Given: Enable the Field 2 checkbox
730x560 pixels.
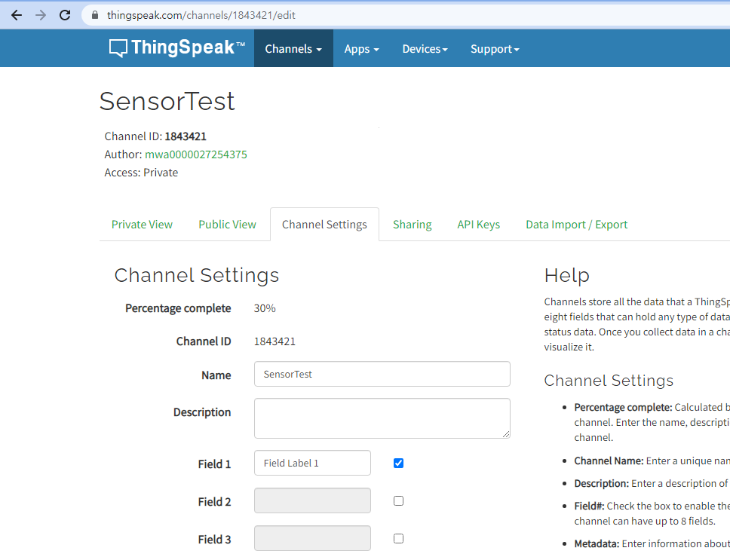Looking at the screenshot, I should coord(398,501).
